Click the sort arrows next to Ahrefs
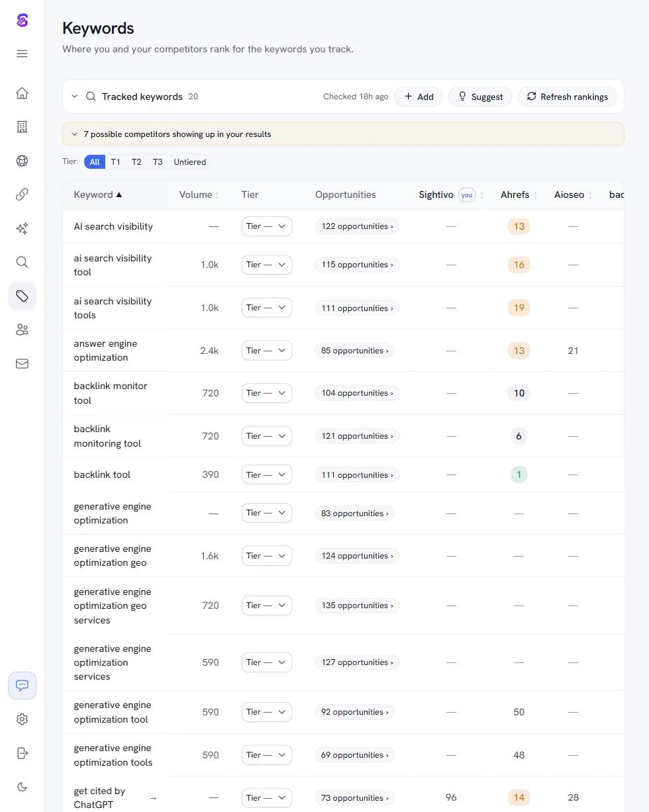Image resolution: width=649 pixels, height=812 pixels. [x=536, y=195]
